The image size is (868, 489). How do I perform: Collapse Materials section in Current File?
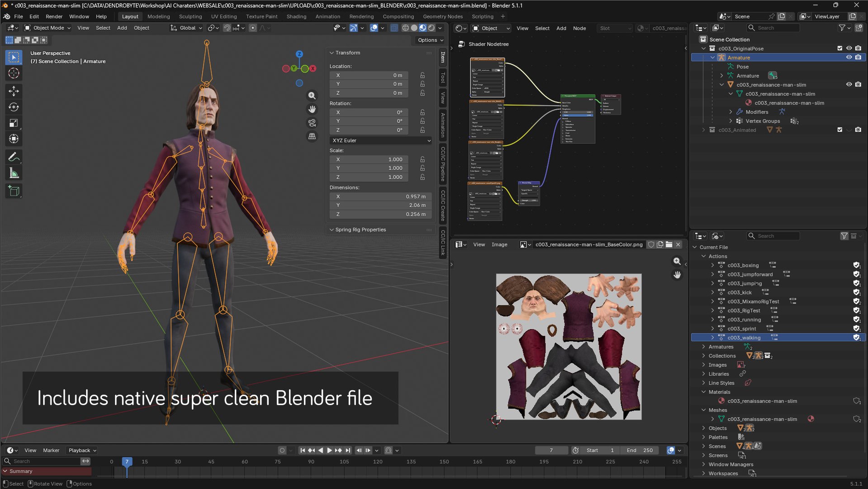(704, 392)
